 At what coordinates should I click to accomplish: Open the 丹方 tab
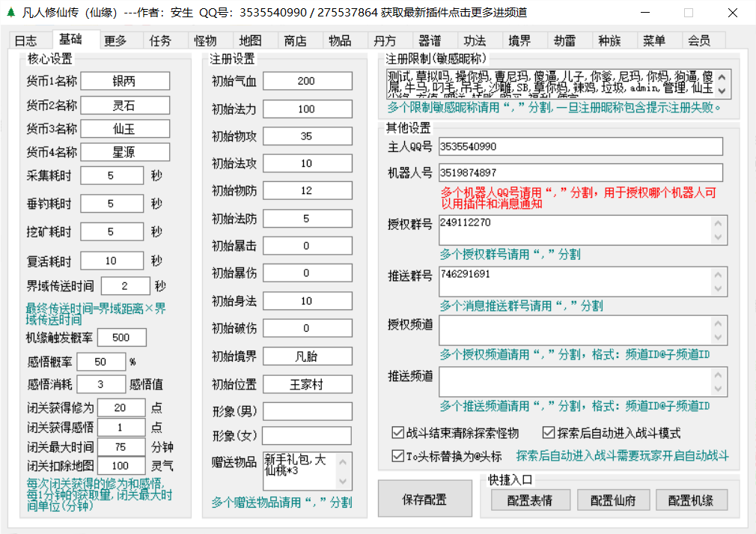(x=385, y=41)
